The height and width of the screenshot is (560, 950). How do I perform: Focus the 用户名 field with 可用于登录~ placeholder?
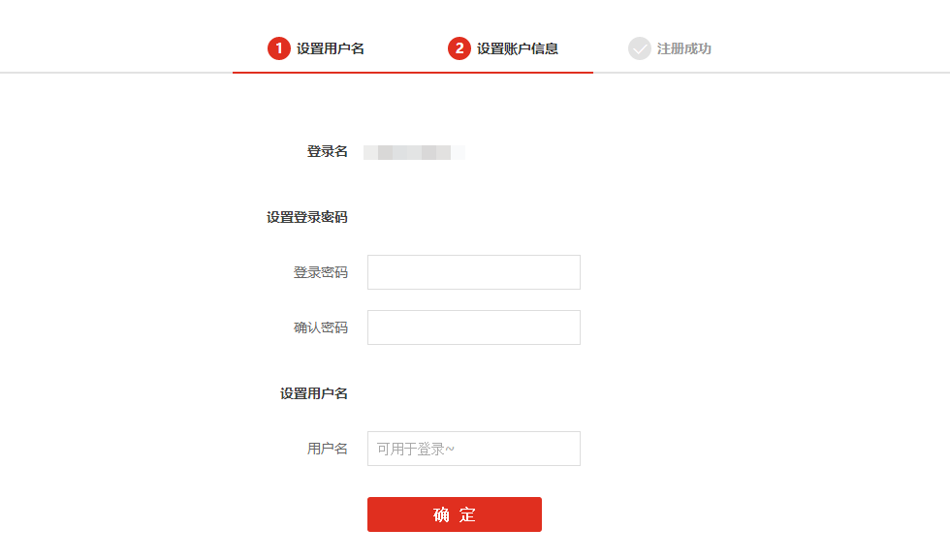474,449
